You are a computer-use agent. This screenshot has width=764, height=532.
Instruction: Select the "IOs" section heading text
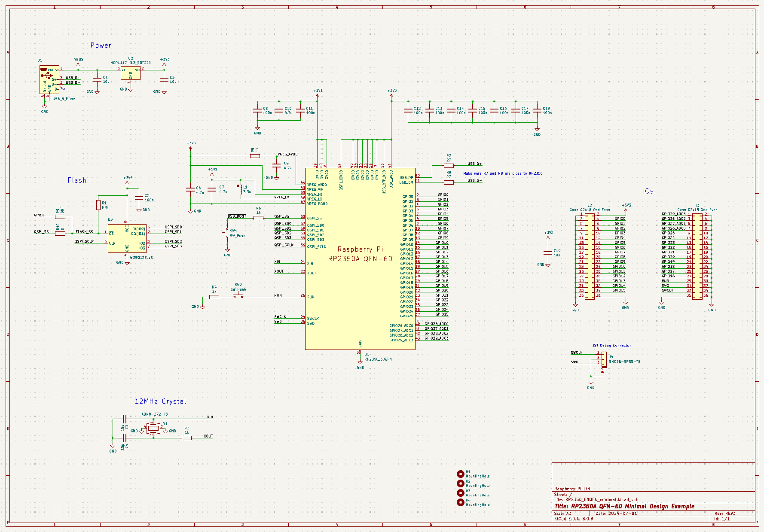[x=648, y=192]
